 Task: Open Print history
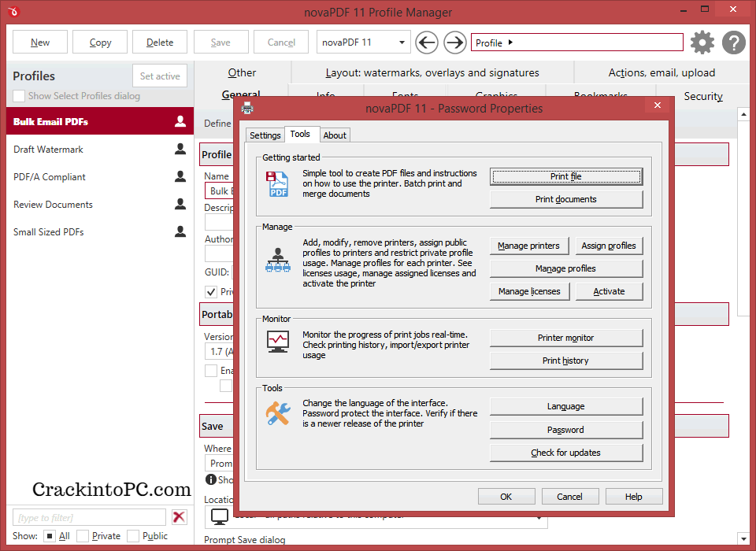click(x=566, y=361)
